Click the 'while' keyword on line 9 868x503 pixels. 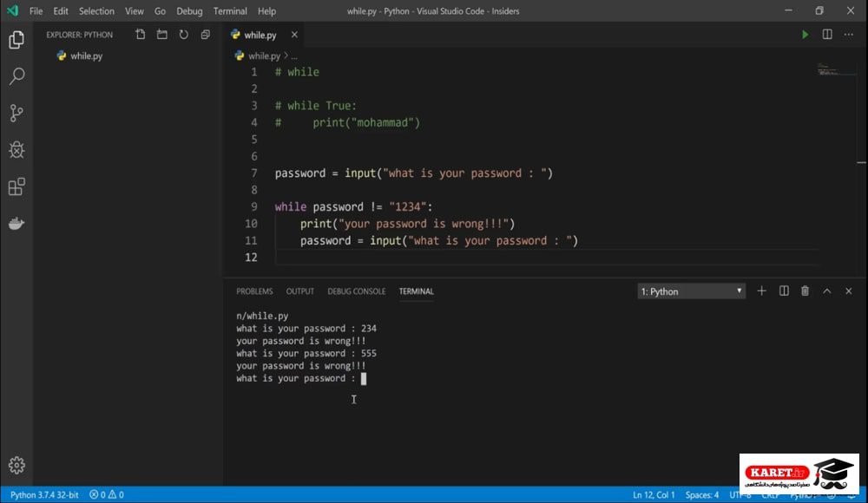291,207
